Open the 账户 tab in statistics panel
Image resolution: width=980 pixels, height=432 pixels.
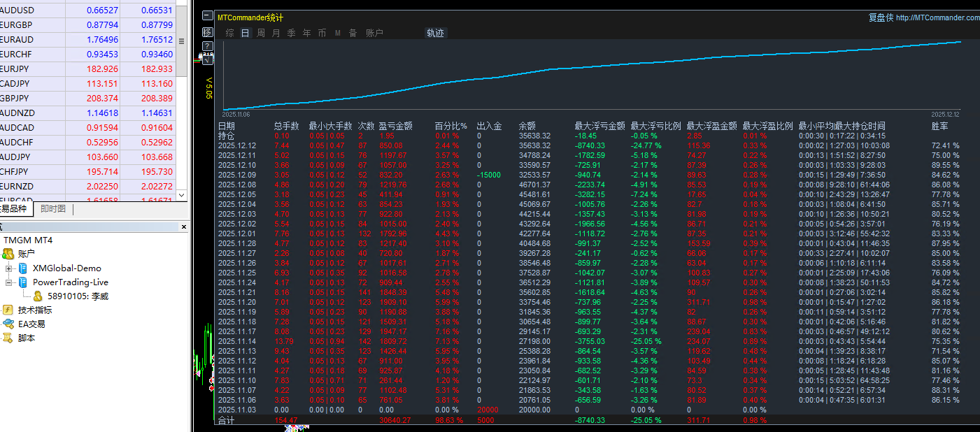[x=374, y=33]
